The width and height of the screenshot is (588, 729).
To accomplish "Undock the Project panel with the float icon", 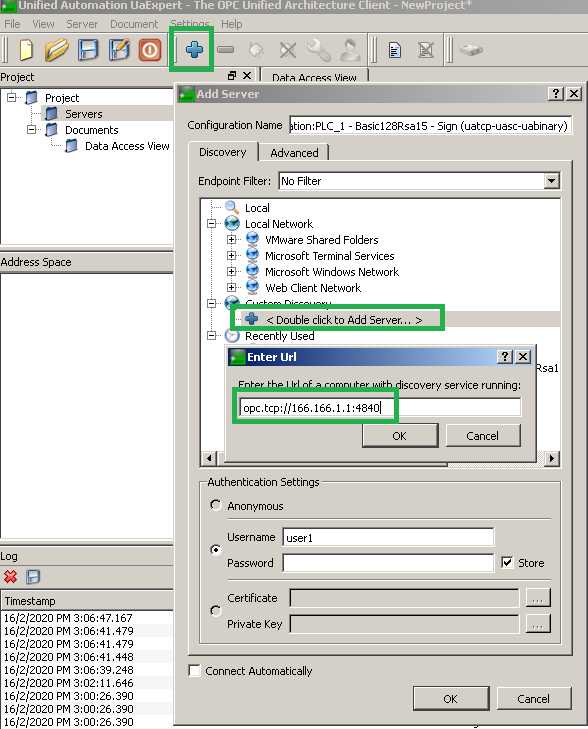I will coord(232,75).
